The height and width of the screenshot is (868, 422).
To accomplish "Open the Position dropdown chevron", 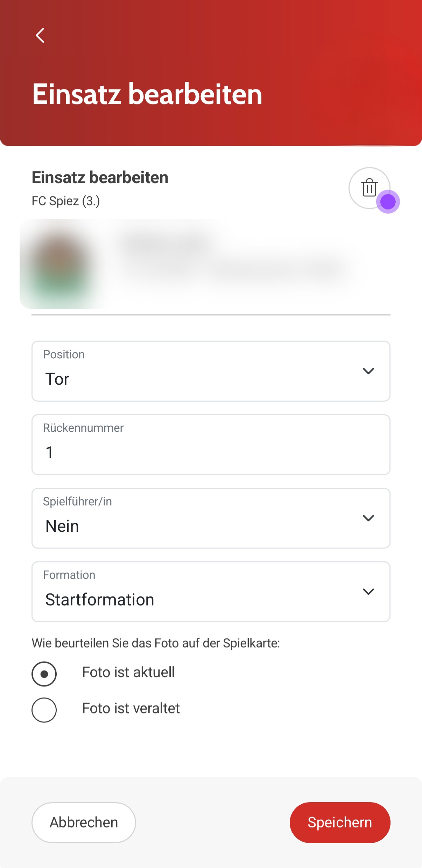I will pyautogui.click(x=368, y=371).
